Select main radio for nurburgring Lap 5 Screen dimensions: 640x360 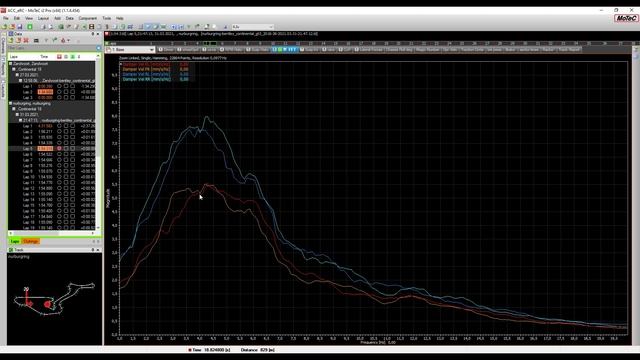[59, 149]
